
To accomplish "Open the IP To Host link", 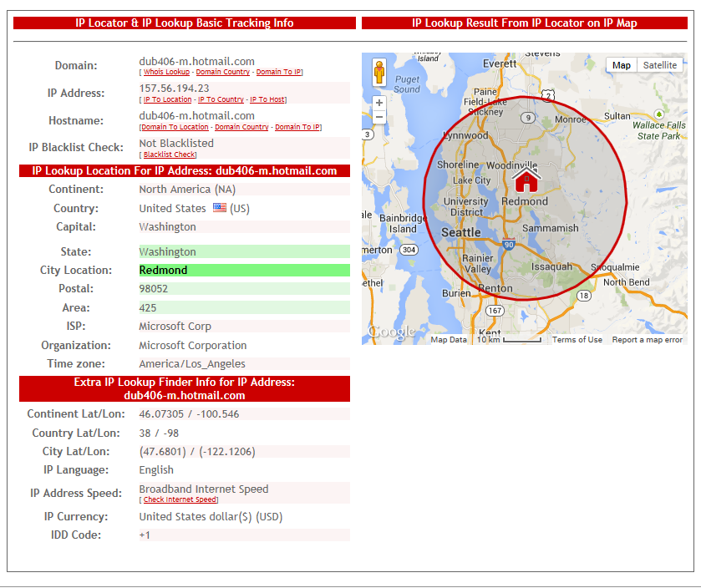I will tap(267, 99).
